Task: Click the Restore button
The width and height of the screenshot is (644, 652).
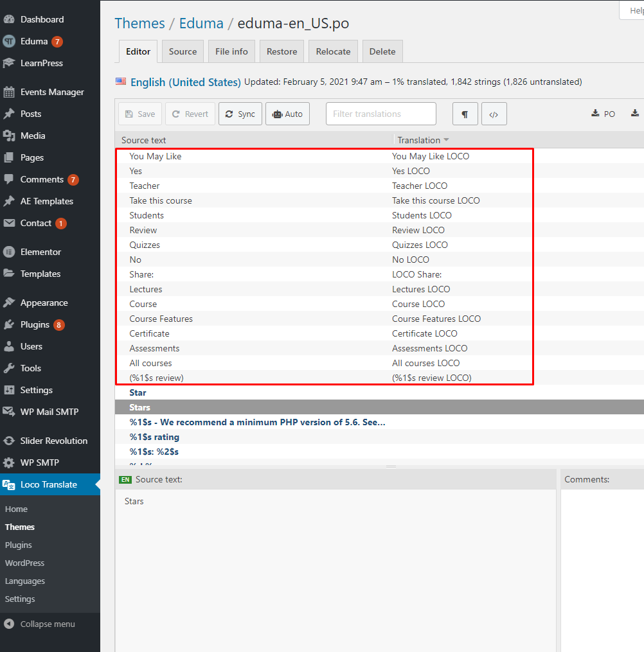Action: point(282,51)
